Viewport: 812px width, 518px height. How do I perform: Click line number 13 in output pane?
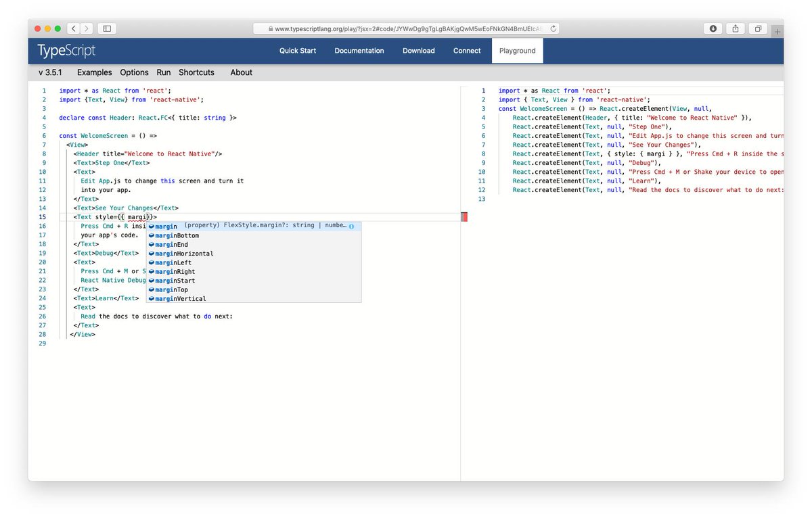[482, 199]
